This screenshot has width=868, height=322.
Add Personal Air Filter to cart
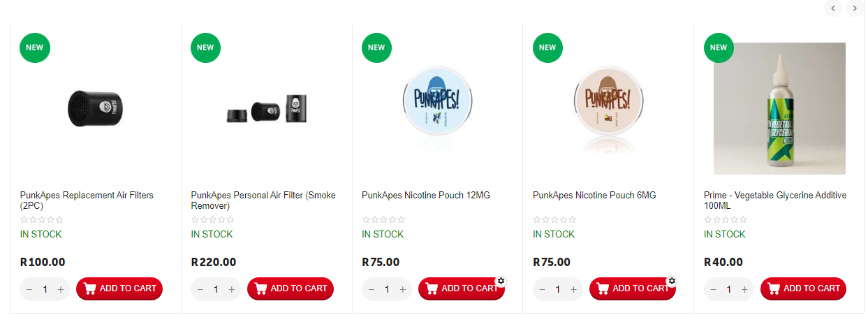290,288
